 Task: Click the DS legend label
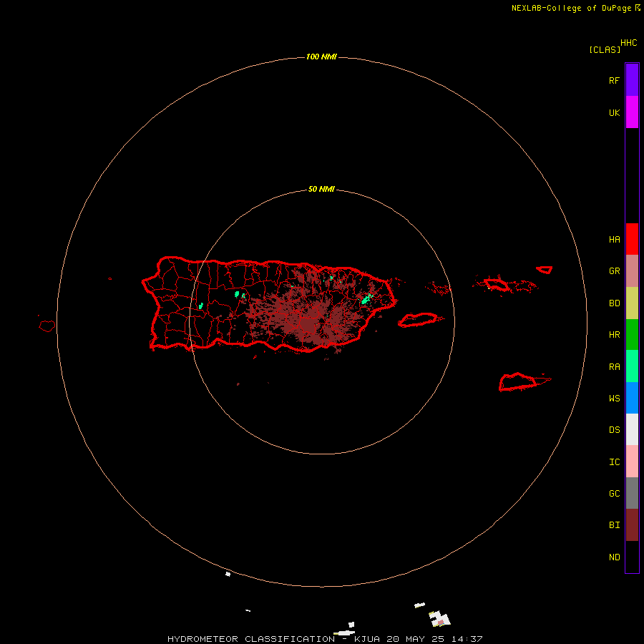click(x=614, y=430)
